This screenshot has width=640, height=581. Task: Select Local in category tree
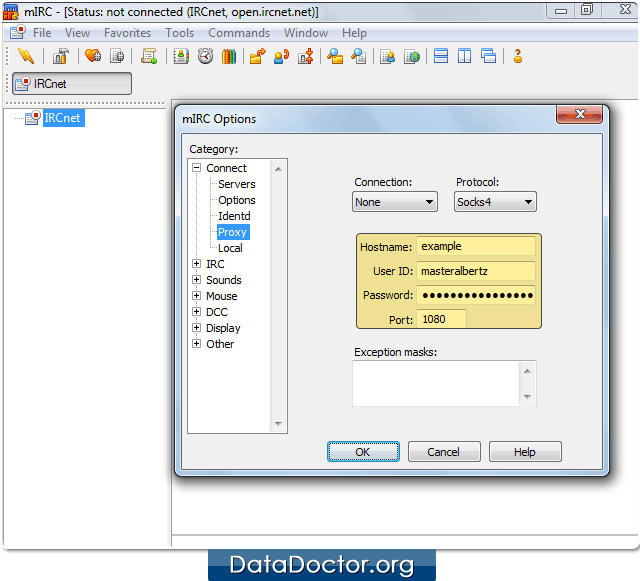[230, 248]
